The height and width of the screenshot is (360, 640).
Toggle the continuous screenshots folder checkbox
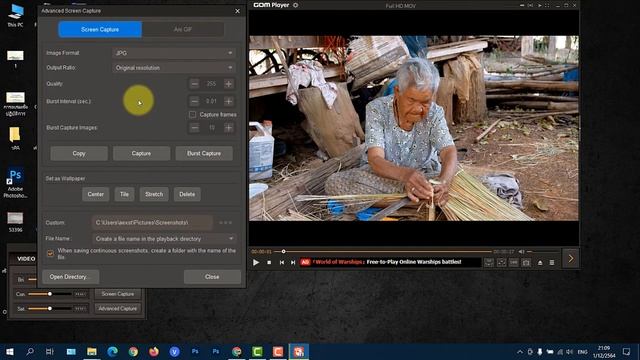pyautogui.click(x=51, y=253)
